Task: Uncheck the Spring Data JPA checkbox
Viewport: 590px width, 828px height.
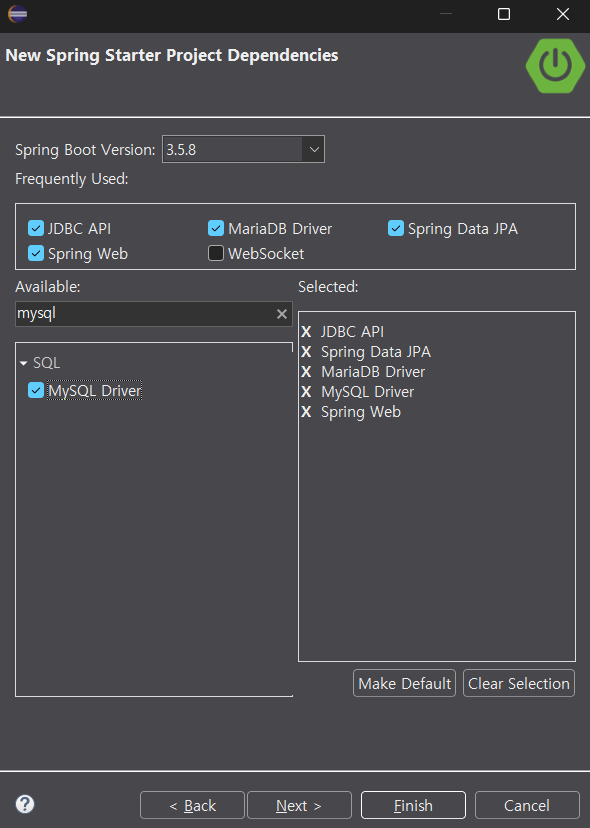Action: pos(396,228)
